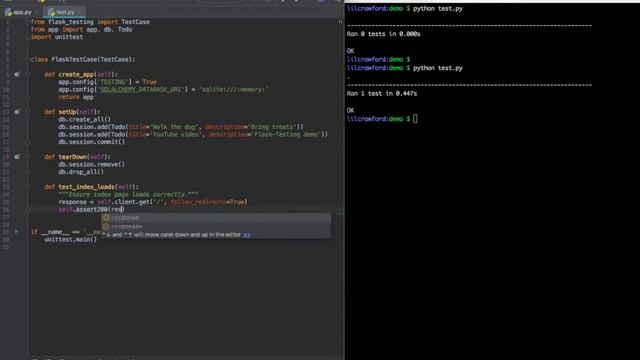Click the 'response = self.client.get' line
The image size is (640, 360).
(153, 202)
